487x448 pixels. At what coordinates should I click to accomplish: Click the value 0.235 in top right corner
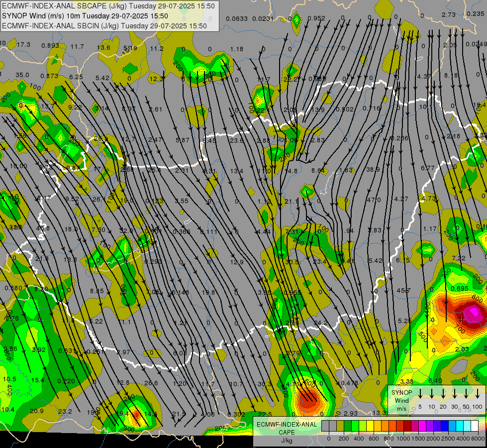[475, 14]
